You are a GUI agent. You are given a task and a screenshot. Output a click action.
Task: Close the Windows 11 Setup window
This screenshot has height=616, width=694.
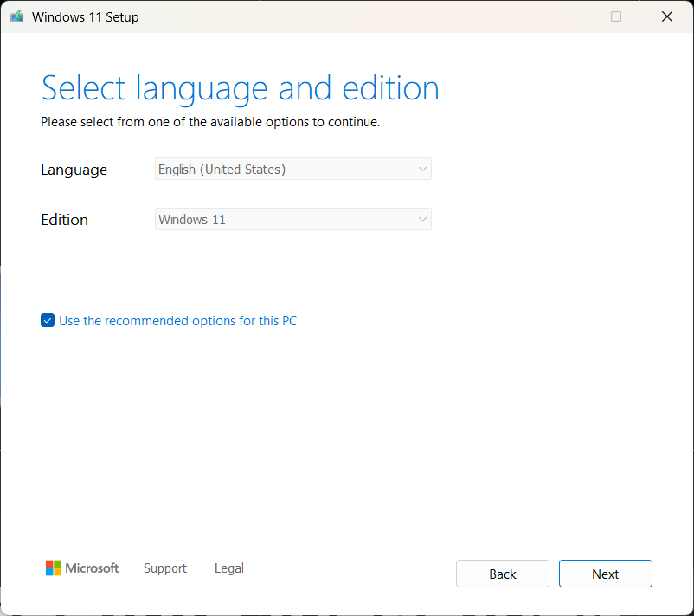666,16
